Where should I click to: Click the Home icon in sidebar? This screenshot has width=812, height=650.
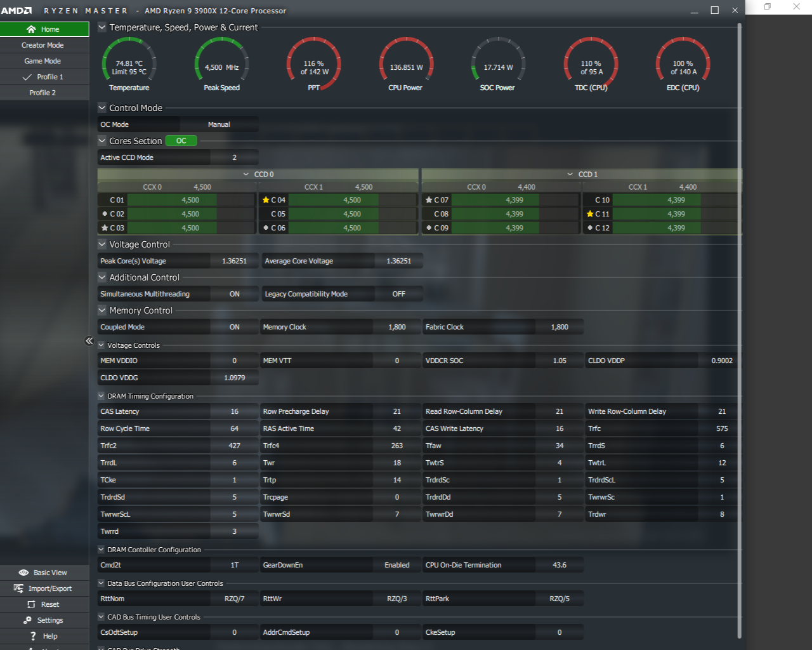point(31,29)
